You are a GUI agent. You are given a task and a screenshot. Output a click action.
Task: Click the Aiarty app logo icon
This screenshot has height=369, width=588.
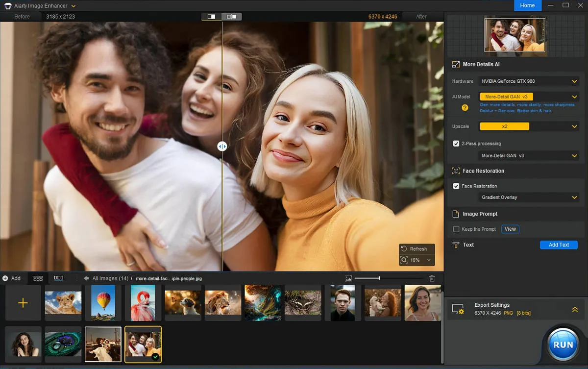point(8,6)
